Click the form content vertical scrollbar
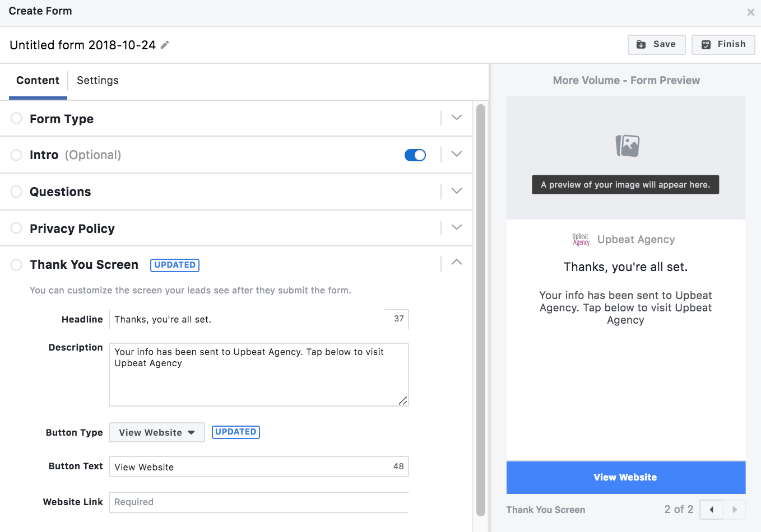 [x=480, y=310]
